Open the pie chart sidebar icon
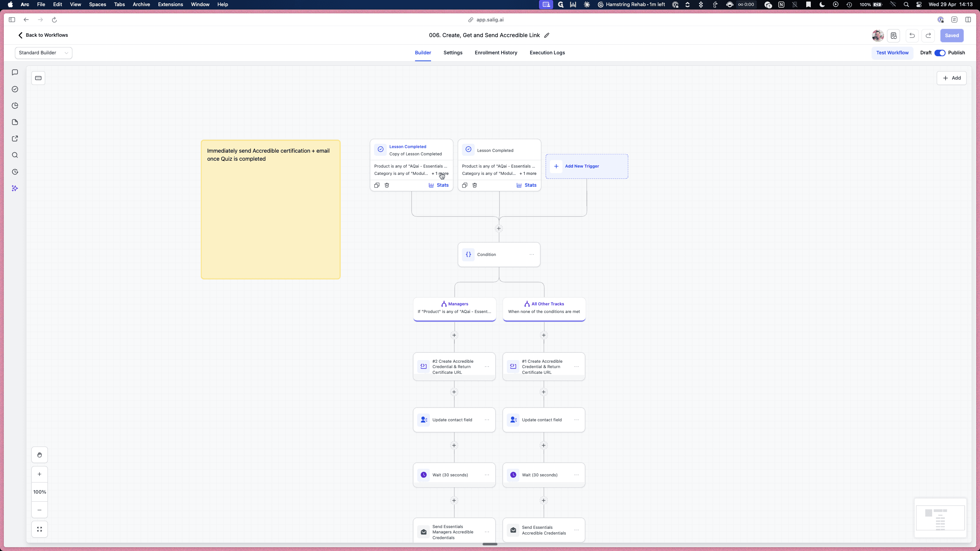 (15, 106)
